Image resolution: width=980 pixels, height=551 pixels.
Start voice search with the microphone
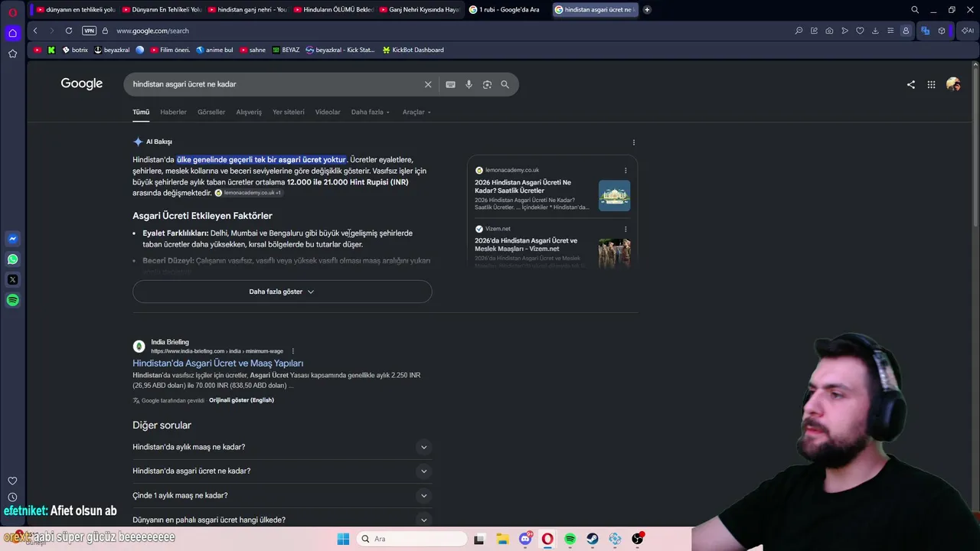tap(469, 84)
